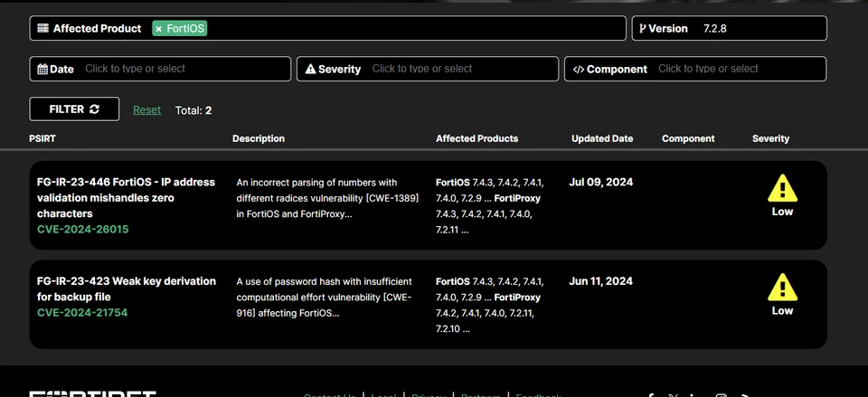
Task: Open the Component selector field
Action: point(695,69)
